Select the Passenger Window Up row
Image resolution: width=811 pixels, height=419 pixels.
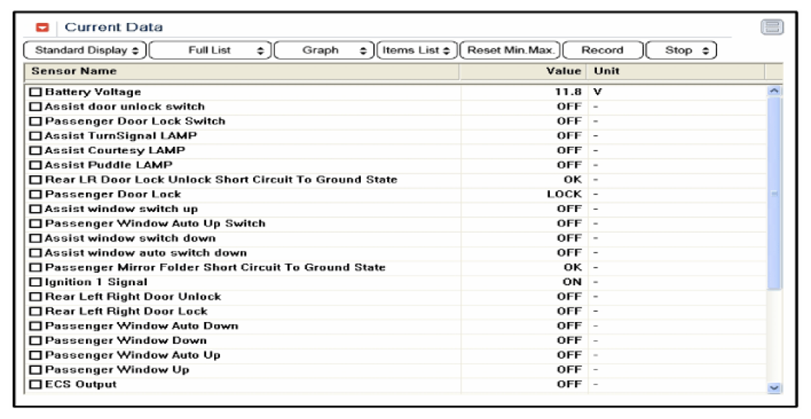pyautogui.click(x=300, y=370)
